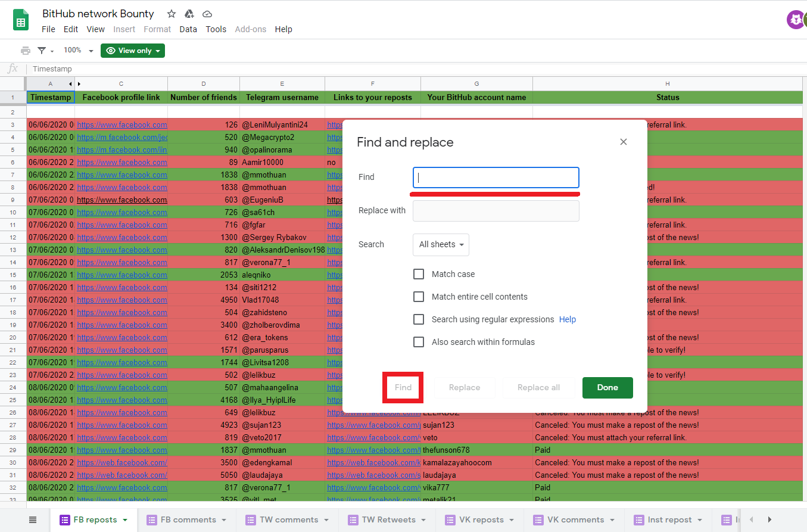Open the Tools menu
Screen dimensions: 807x532
[216, 29]
